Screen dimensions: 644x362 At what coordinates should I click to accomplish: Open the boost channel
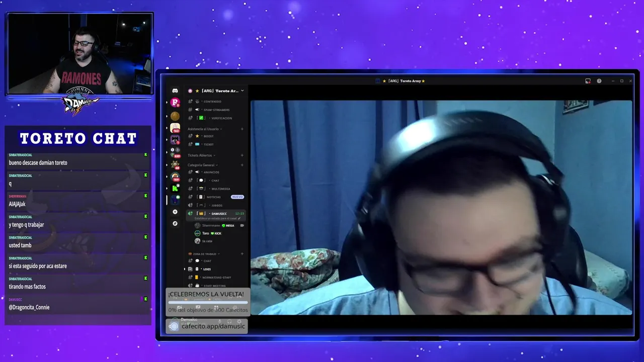(216, 136)
